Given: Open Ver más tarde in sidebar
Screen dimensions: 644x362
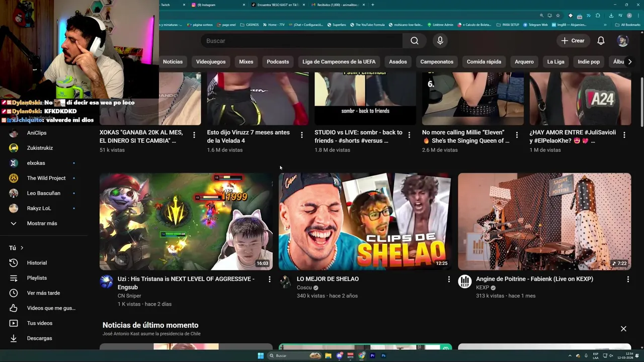Looking at the screenshot, I should [x=44, y=293].
